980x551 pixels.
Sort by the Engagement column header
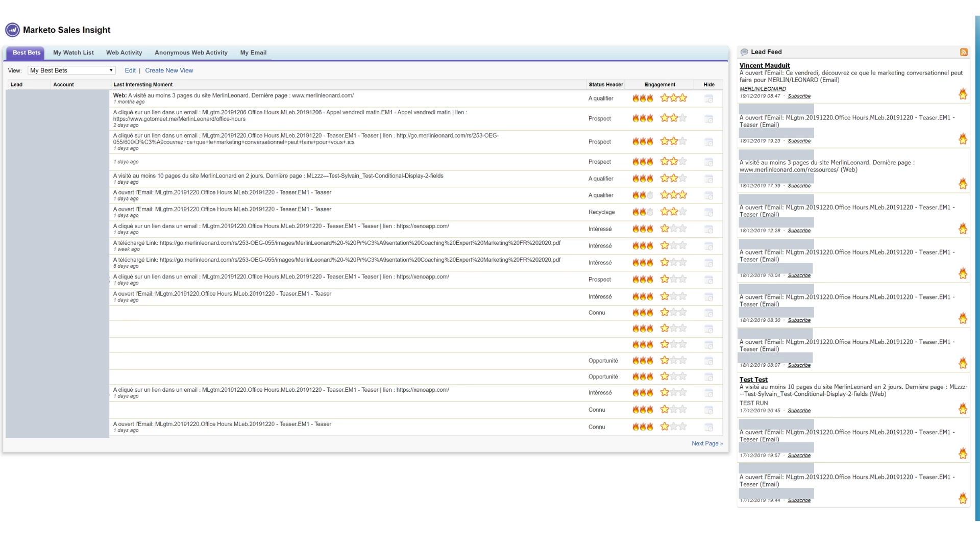pyautogui.click(x=659, y=85)
